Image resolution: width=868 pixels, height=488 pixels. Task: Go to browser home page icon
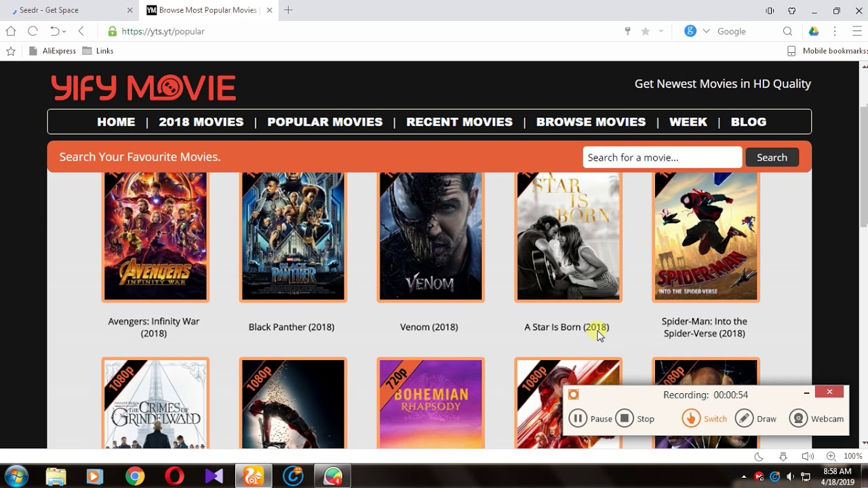click(x=10, y=31)
